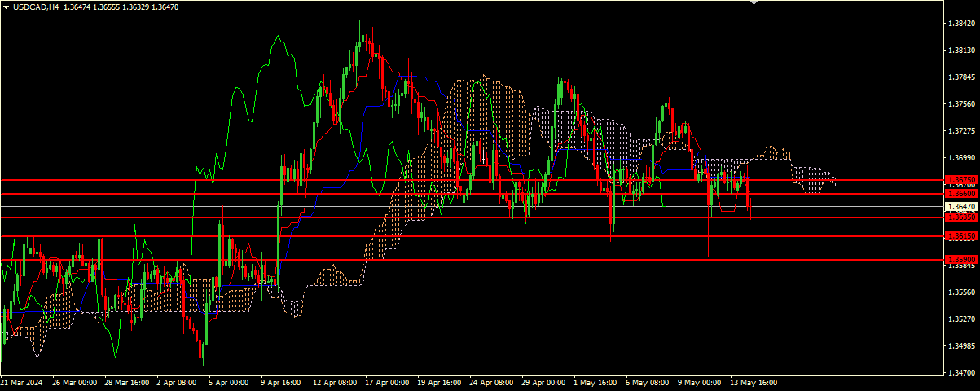Click the current price label 1.36470

[x=960, y=207]
